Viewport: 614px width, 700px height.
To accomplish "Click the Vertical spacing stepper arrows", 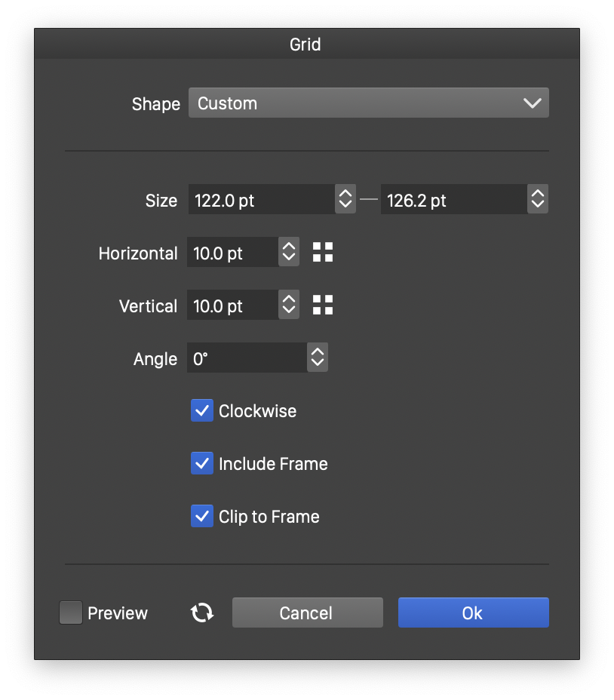I will click(x=289, y=305).
